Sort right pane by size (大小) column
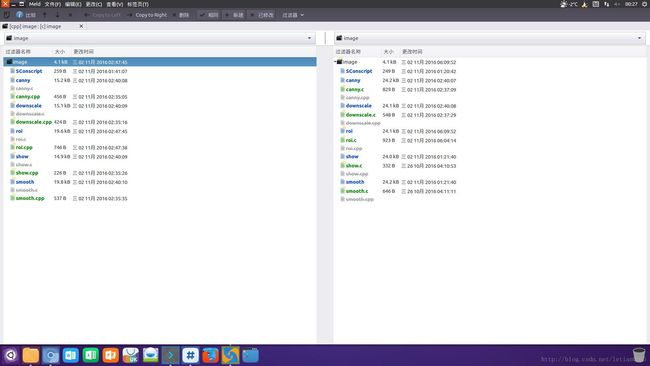This screenshot has width=650, height=366. point(388,51)
